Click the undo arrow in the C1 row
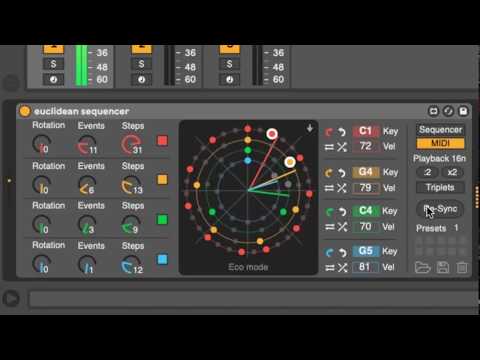480x360 pixels. tap(342, 132)
